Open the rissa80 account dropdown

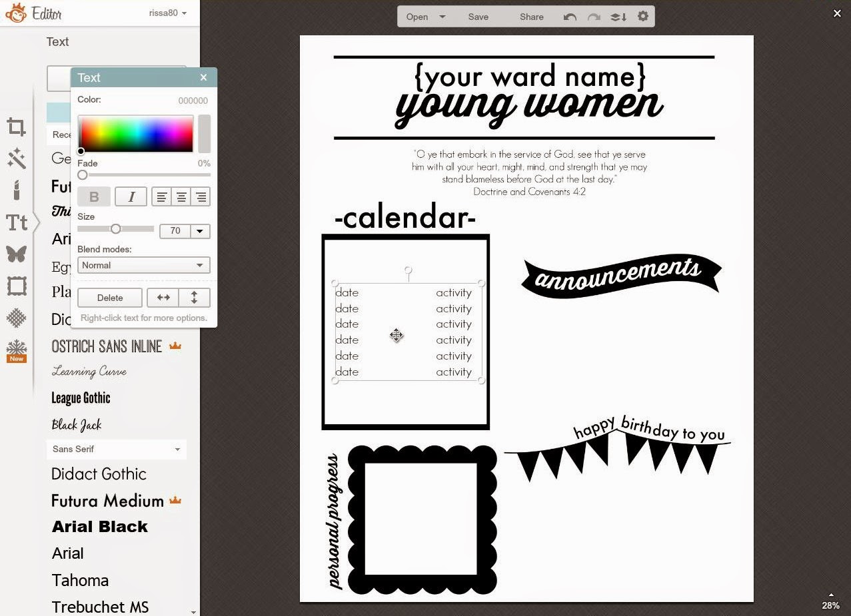167,13
